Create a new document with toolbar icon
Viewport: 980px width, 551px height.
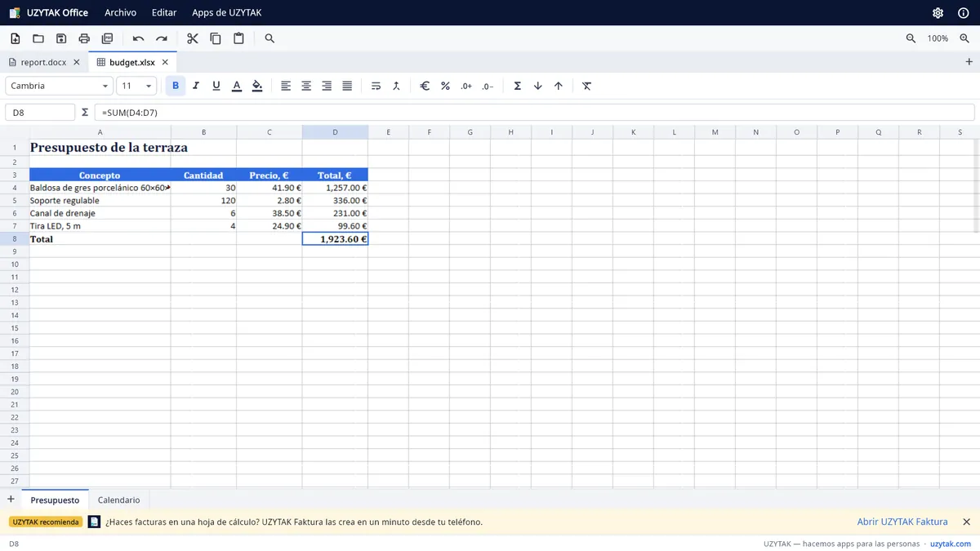16,38
